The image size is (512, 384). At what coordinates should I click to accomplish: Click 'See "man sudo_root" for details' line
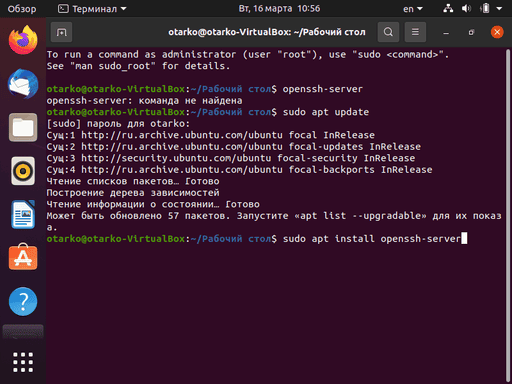pos(138,66)
